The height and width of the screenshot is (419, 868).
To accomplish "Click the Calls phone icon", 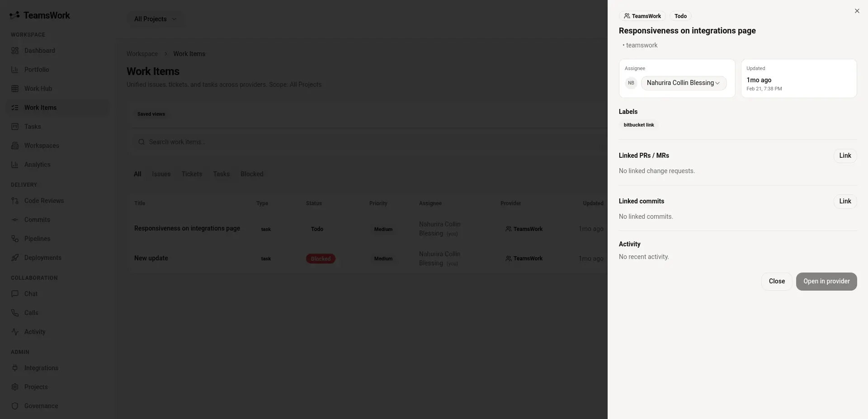I will coord(15,313).
